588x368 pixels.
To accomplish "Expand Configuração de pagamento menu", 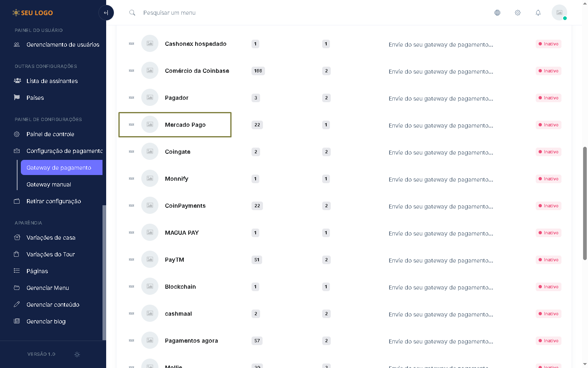I will tap(64, 151).
